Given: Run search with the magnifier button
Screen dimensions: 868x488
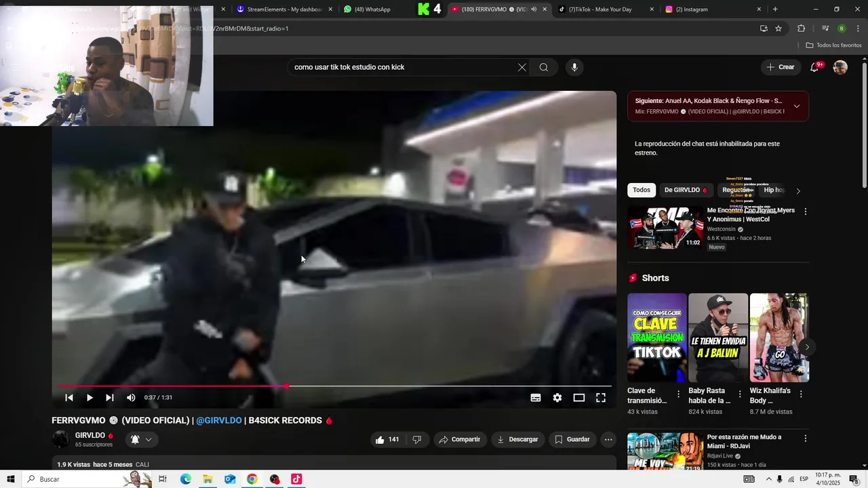Looking at the screenshot, I should 544,67.
